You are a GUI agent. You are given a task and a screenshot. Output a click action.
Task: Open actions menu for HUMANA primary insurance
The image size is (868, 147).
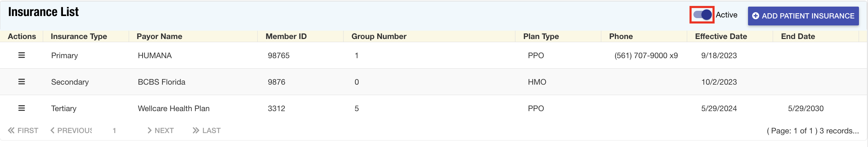click(x=22, y=55)
